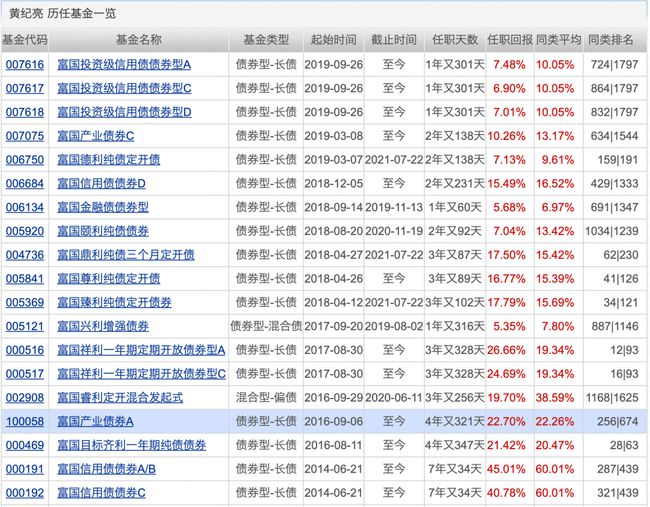The image size is (650, 507).
Task: Open fund 富国睿利定开混合发起式
Action: click(120, 398)
